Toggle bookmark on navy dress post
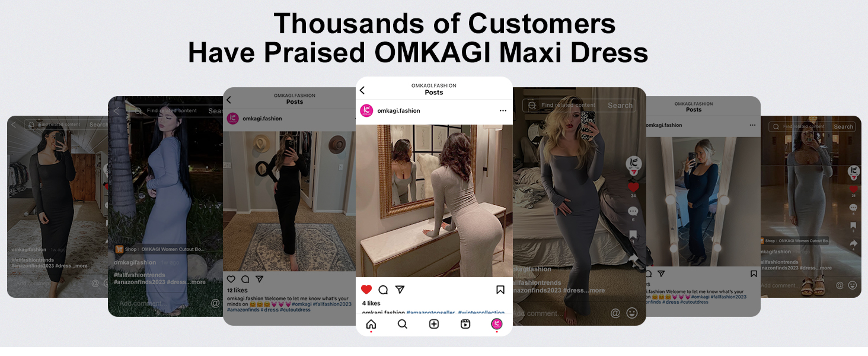The image size is (868, 356). pyautogui.click(x=754, y=274)
